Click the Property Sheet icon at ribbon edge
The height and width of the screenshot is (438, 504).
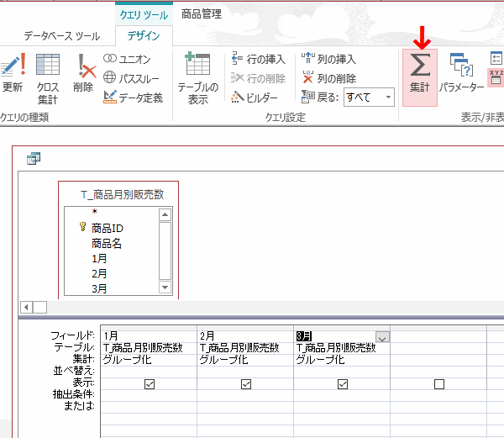click(496, 58)
